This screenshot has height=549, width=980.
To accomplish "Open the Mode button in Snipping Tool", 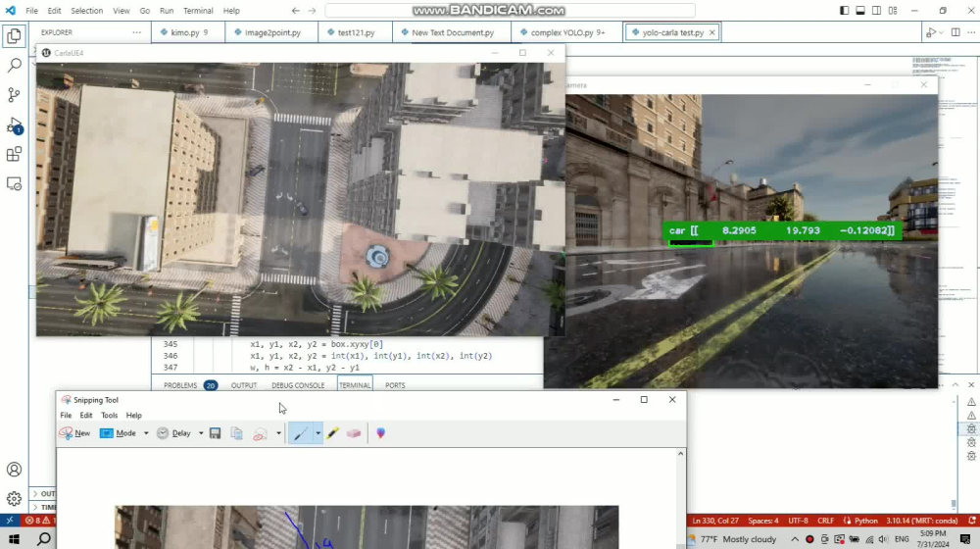I will tap(119, 432).
